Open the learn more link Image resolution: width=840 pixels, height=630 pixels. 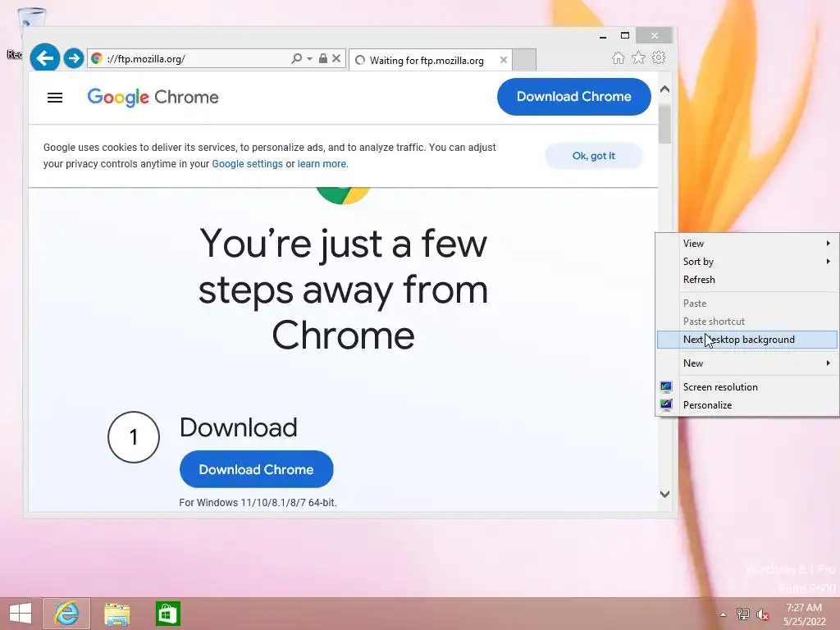pyautogui.click(x=322, y=164)
